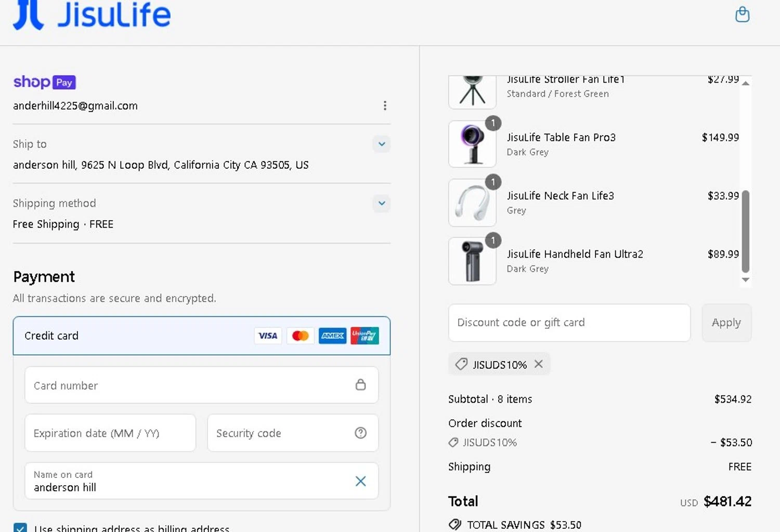780x532 pixels.
Task: Click the tag icon beside Order discount code
Action: tap(453, 442)
